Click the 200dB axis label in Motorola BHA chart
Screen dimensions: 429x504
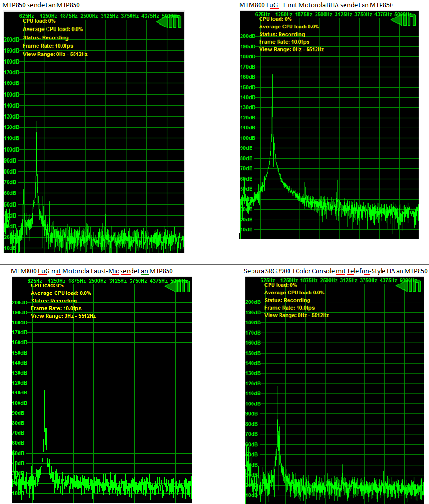pos(248,36)
